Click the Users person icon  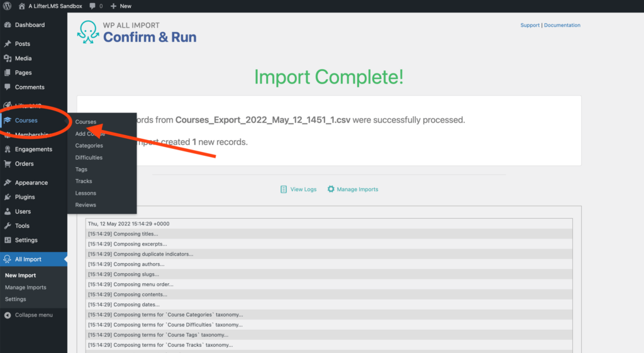8,212
